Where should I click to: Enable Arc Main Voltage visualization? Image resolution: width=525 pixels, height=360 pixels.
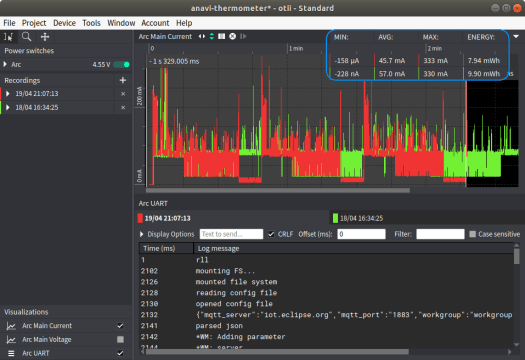coord(120,340)
